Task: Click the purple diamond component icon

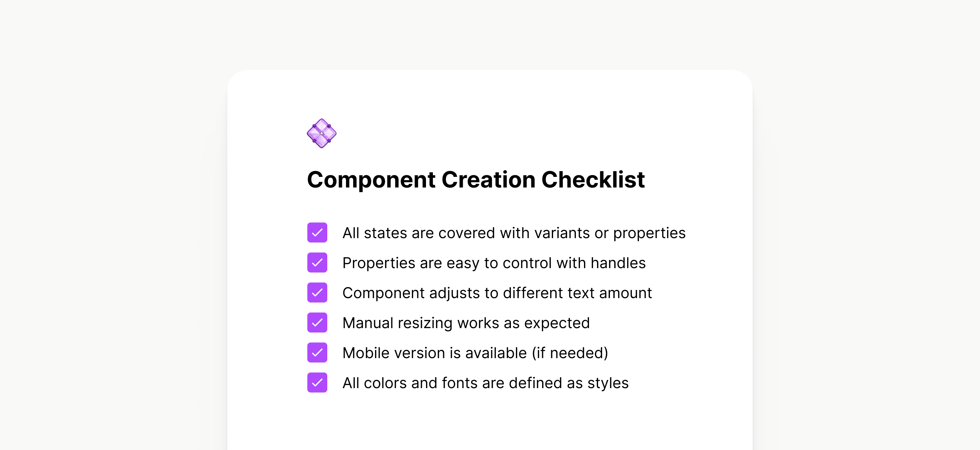Action: pos(321,133)
